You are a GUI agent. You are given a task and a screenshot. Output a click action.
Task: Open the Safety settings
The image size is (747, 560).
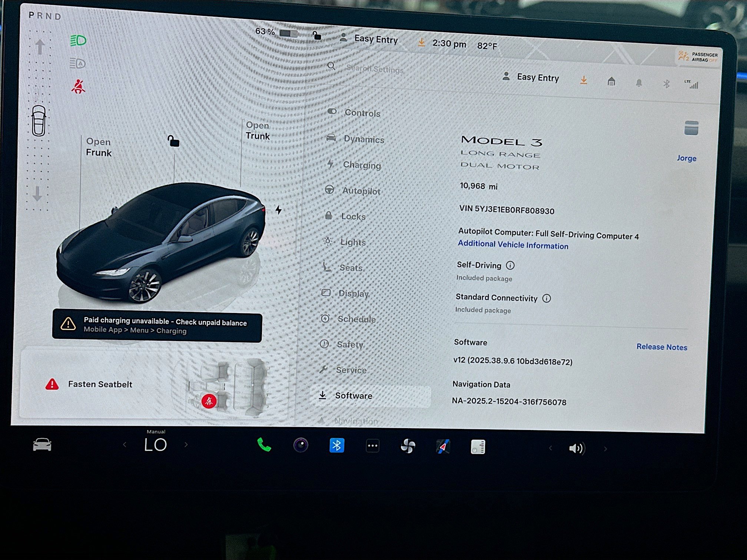pos(341,344)
